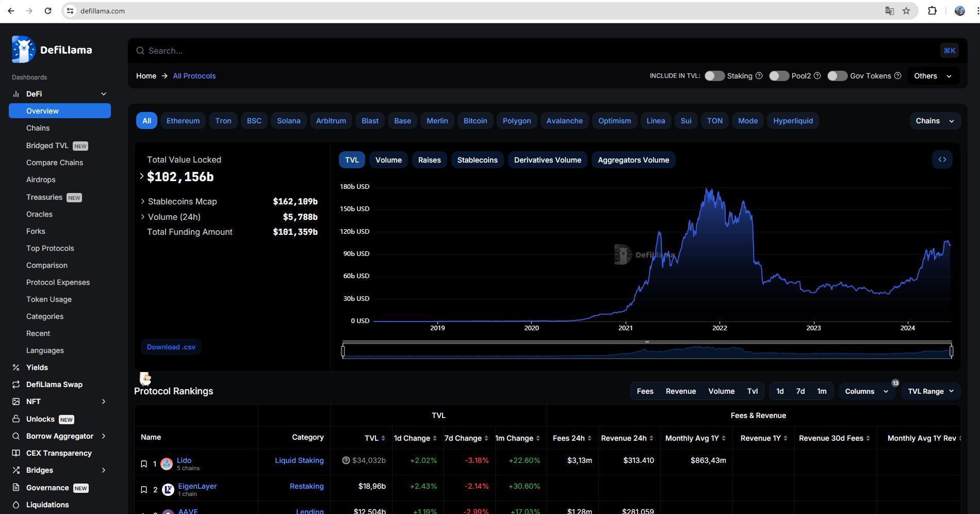Expand the NFT sidebar section
980x514 pixels.
tap(104, 401)
